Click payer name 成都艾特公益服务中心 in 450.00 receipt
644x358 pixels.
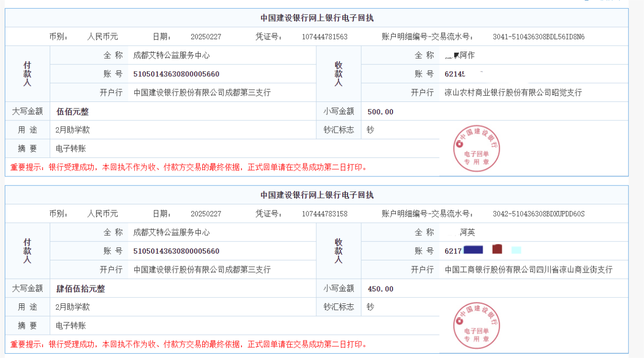[x=171, y=232]
